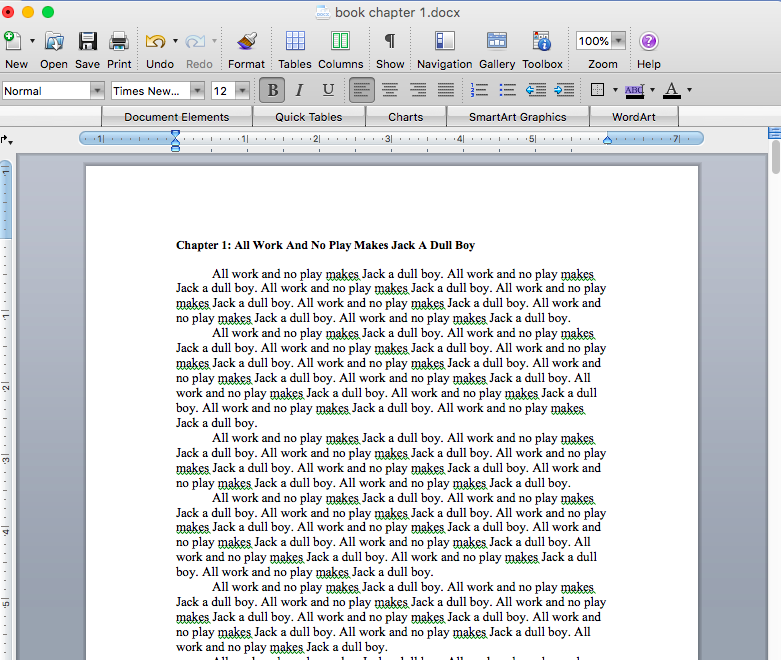Click the tab stop selector icon

(x=6, y=140)
